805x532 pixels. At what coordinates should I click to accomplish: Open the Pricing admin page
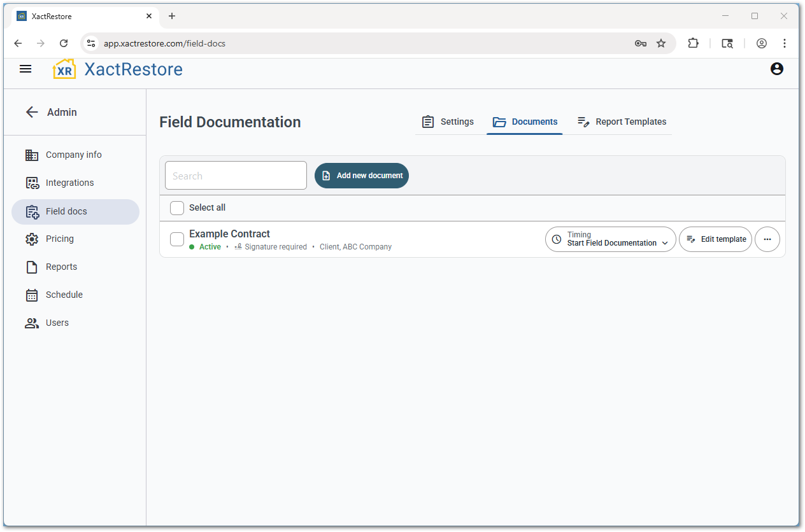[x=59, y=239]
